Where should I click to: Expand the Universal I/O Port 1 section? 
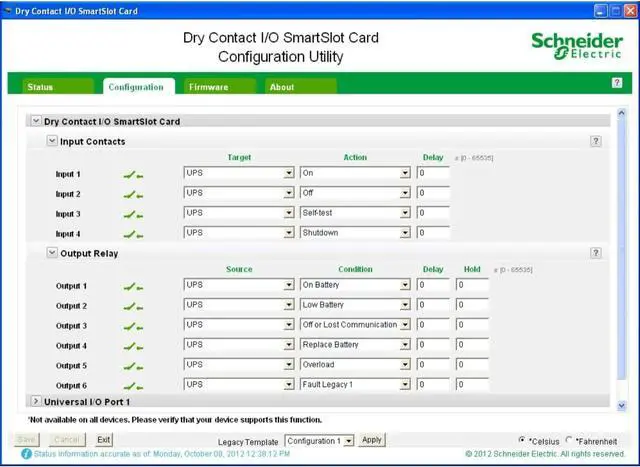click(36, 401)
